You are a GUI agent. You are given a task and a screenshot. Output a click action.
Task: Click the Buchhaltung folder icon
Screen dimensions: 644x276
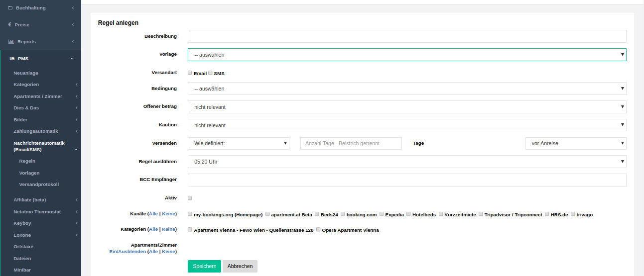click(10, 8)
